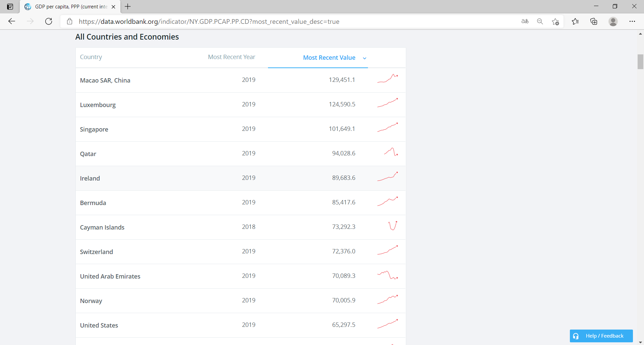
Task: Sort by Most Recent Value column
Action: (x=329, y=58)
